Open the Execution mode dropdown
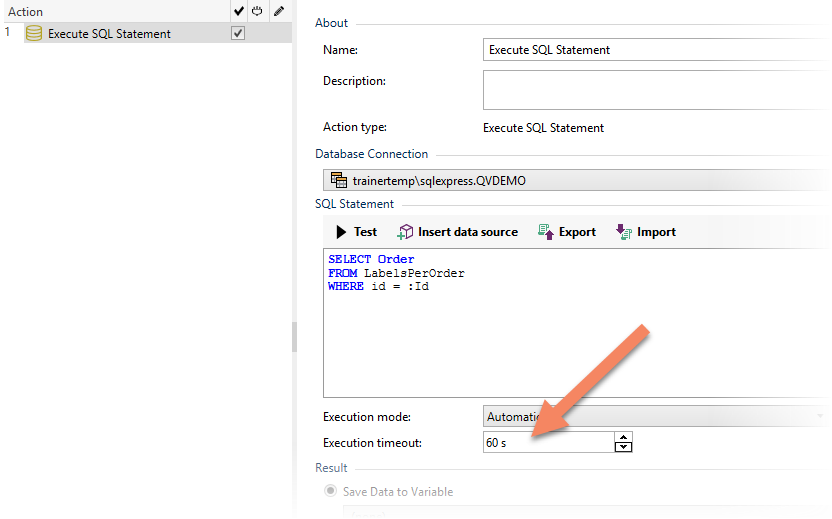Screen dimensions: 832x519 (x=650, y=416)
